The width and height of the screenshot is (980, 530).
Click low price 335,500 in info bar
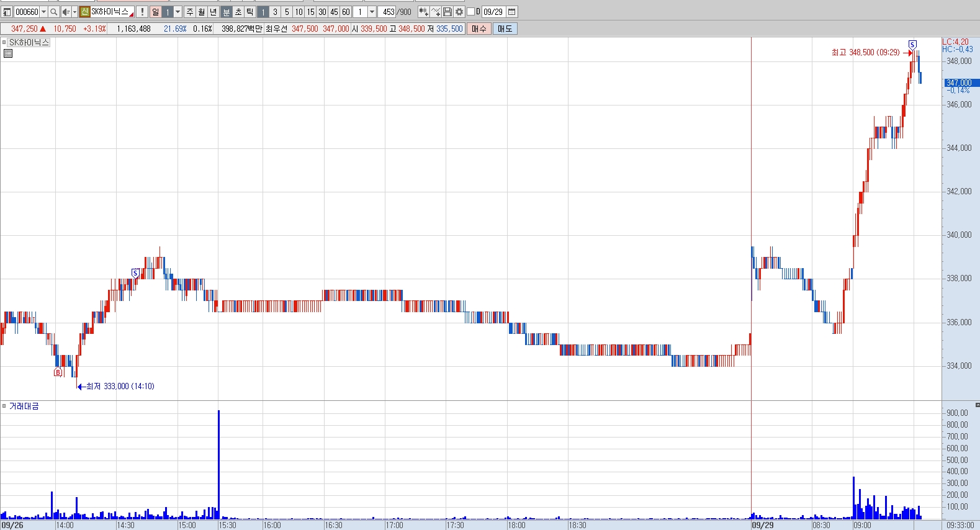click(449, 29)
